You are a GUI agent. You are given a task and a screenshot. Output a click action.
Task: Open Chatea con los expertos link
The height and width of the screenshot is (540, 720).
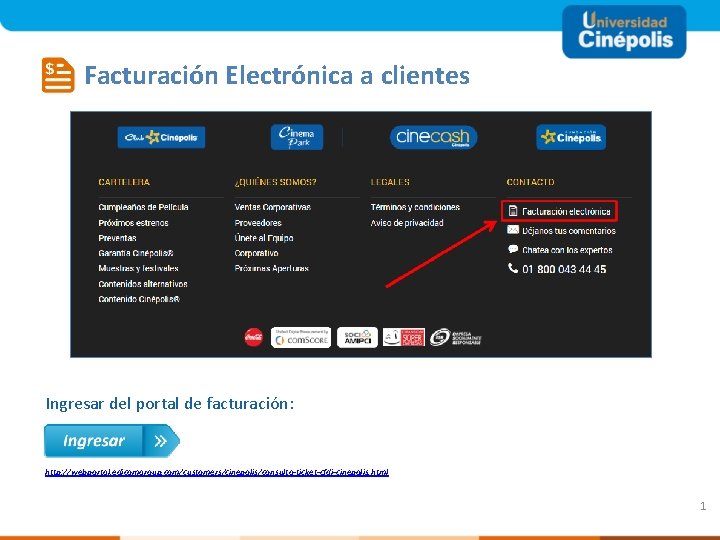[567, 250]
